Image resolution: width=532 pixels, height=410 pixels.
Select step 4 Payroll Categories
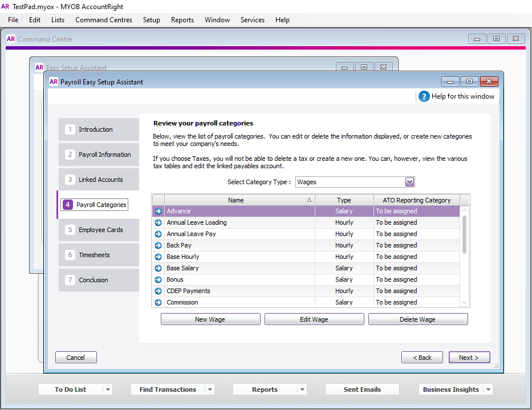pyautogui.click(x=98, y=205)
